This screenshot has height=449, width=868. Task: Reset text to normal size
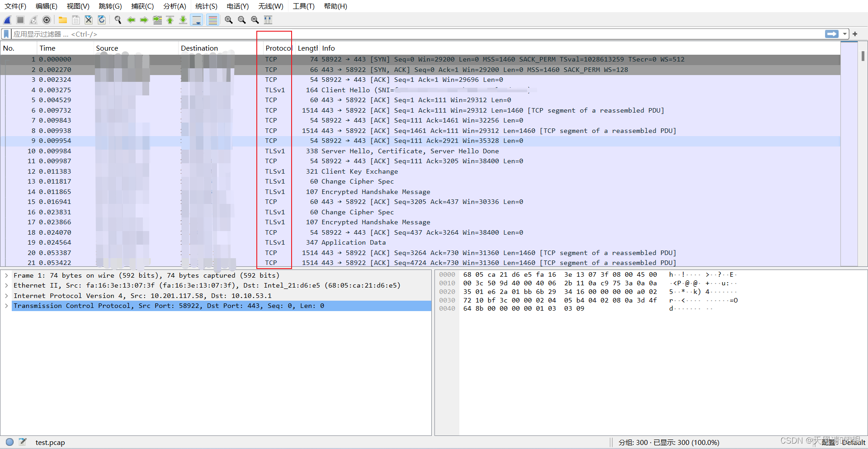[255, 20]
